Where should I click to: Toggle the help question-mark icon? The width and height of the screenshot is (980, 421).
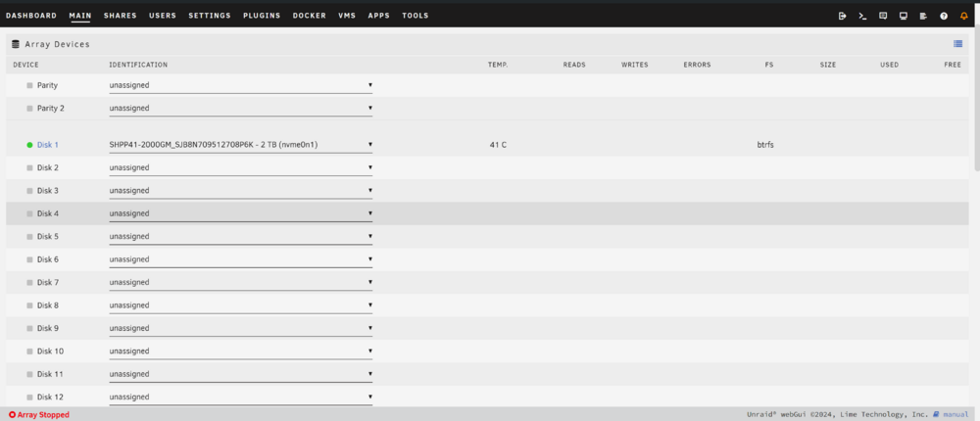[944, 17]
